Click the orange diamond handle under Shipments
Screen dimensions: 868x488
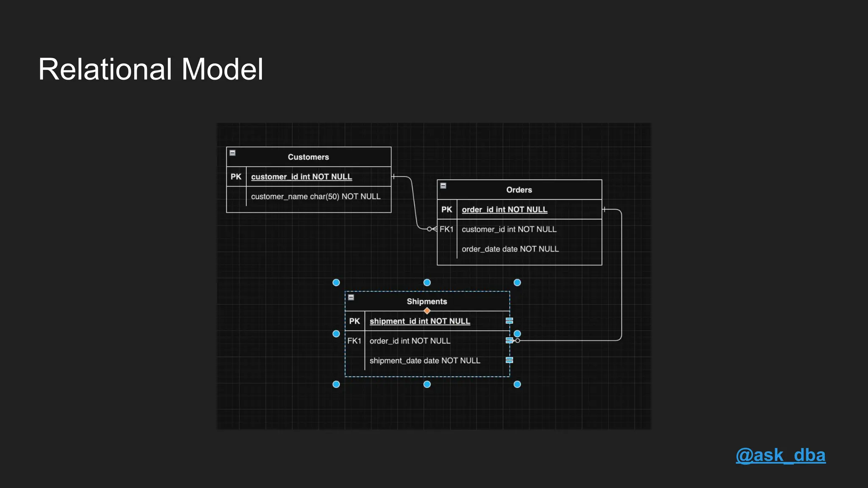tap(427, 311)
